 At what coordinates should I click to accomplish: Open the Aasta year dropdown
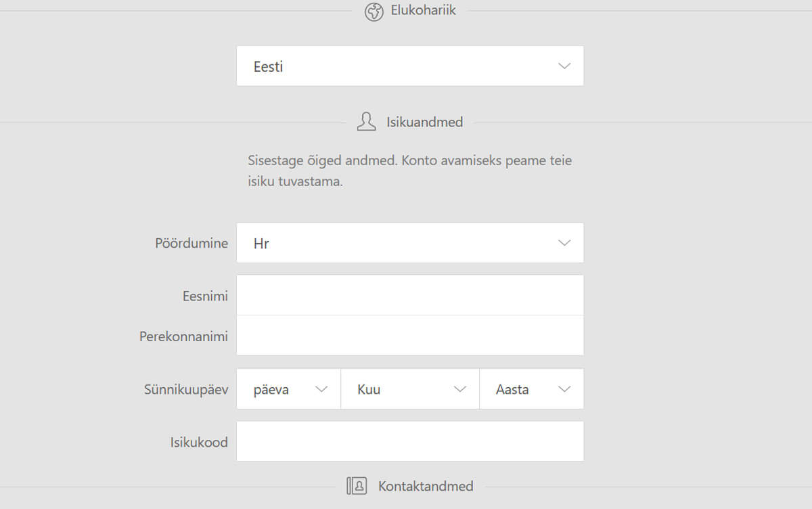(531, 389)
